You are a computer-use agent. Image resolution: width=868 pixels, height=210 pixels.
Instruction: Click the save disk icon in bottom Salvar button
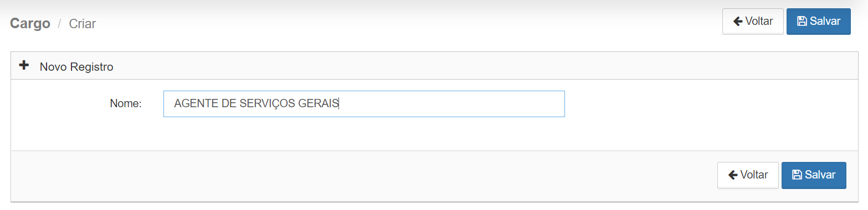[797, 175]
